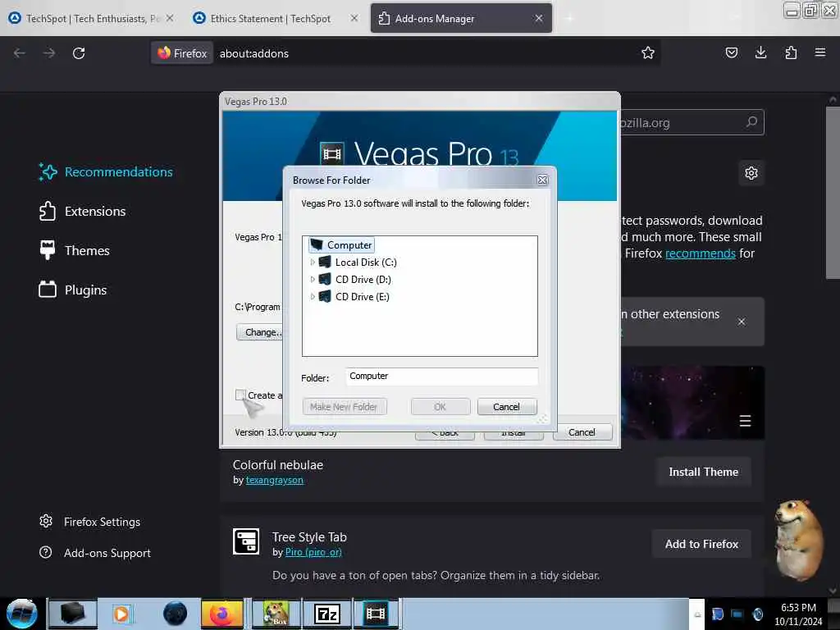Screen dimensions: 840x630
Task: Switch to the TechSpot Tech Enthusiasts tab
Action: click(x=91, y=18)
